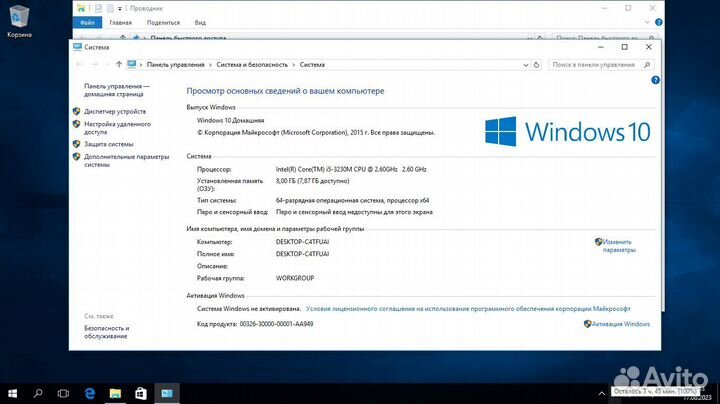Open File Explorer from taskbar
Viewport: 720px width, 404px height.
point(115,393)
